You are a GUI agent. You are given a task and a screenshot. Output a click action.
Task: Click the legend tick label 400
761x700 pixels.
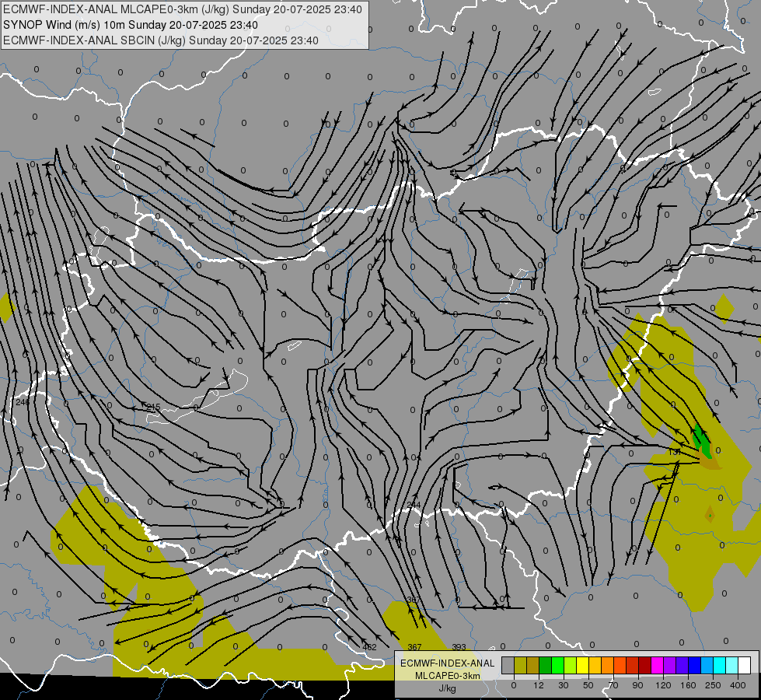pos(738,685)
